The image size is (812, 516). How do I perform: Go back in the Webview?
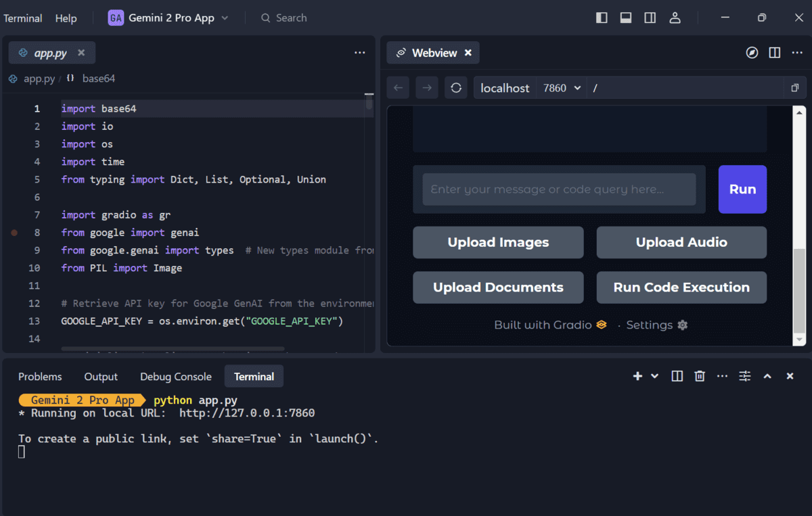point(398,88)
